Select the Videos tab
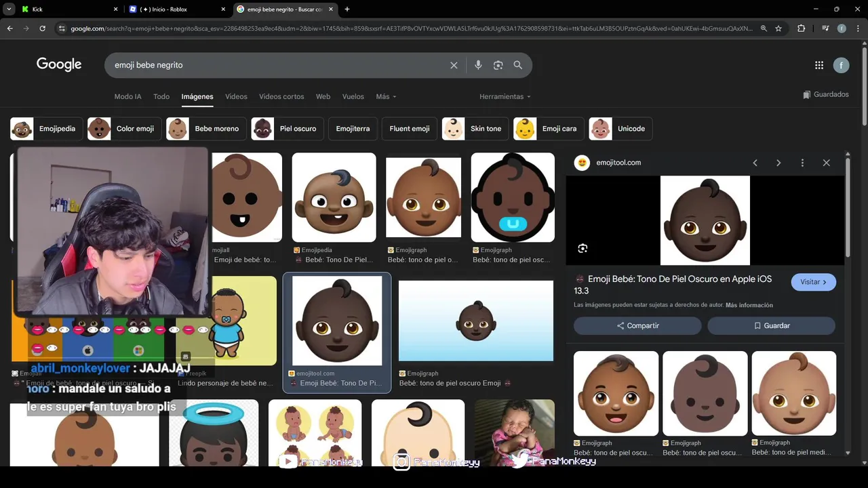This screenshot has height=488, width=868. [x=236, y=96]
